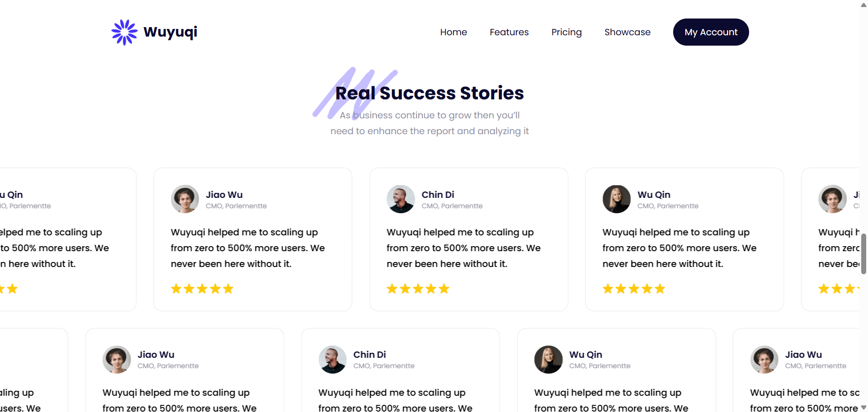Viewport: 868px width, 412px height.
Task: Click Wu Qin's avatar in top row
Action: [617, 199]
